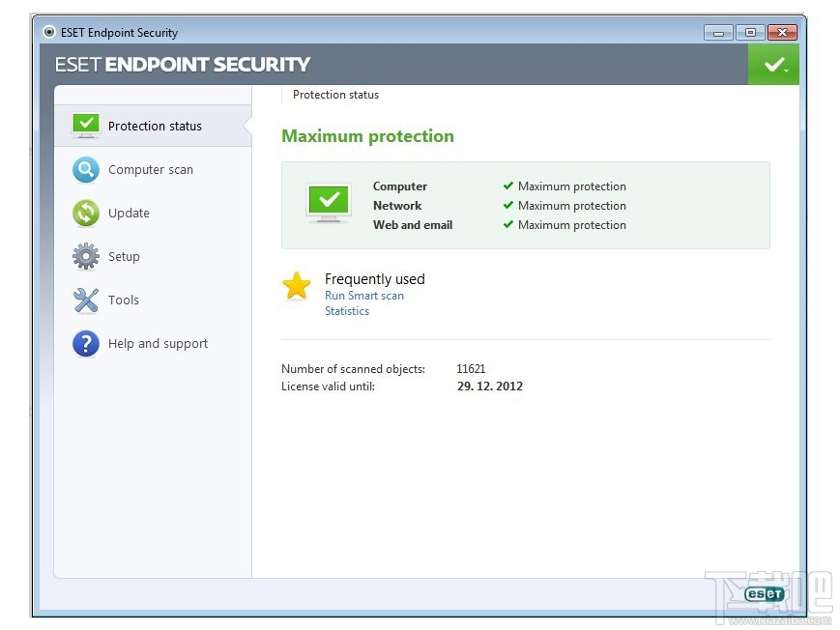Select the Protection status monitor icon
The height and width of the screenshot is (630, 840).
85,125
